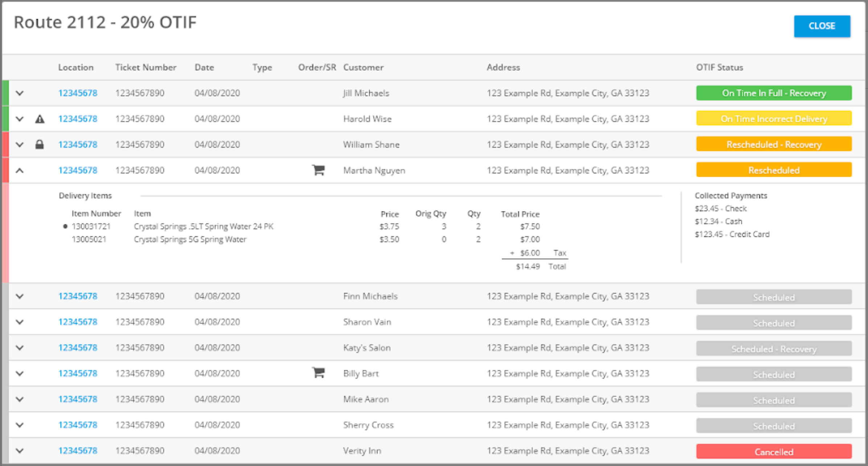Image resolution: width=868 pixels, height=466 pixels.
Task: Click yellow On Time Incorrect Delivery badge
Action: [x=774, y=118]
